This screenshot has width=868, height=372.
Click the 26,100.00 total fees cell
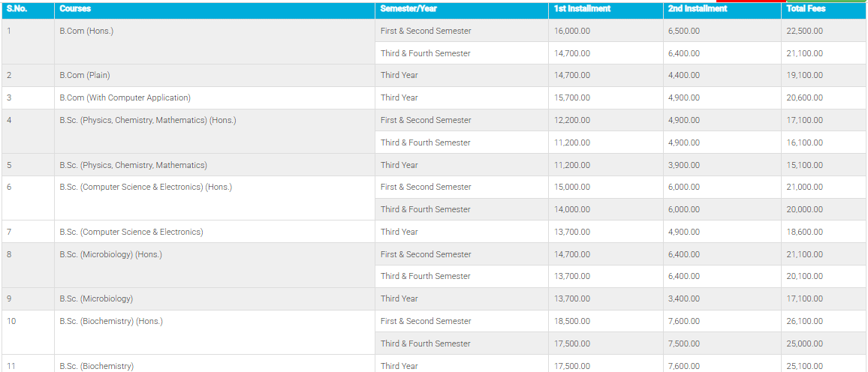coord(804,321)
